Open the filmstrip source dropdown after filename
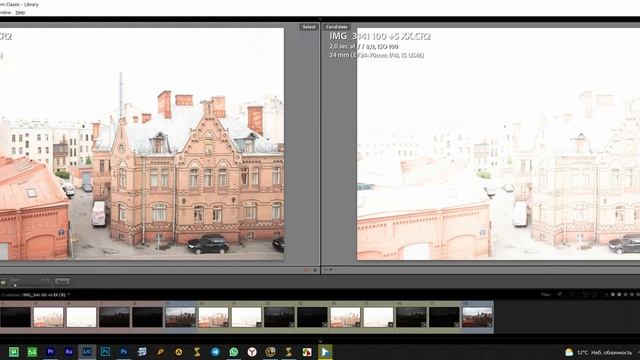Viewport: 640px width, 360px height. (69, 295)
